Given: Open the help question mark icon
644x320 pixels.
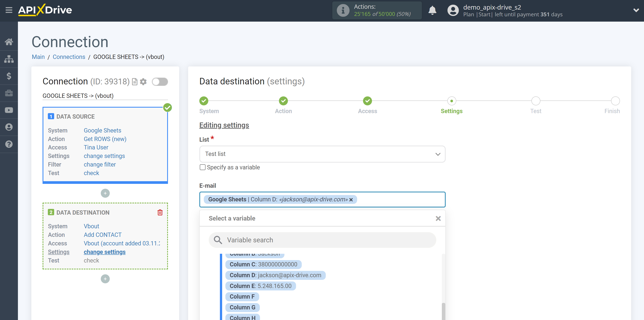Looking at the screenshot, I should [9, 144].
